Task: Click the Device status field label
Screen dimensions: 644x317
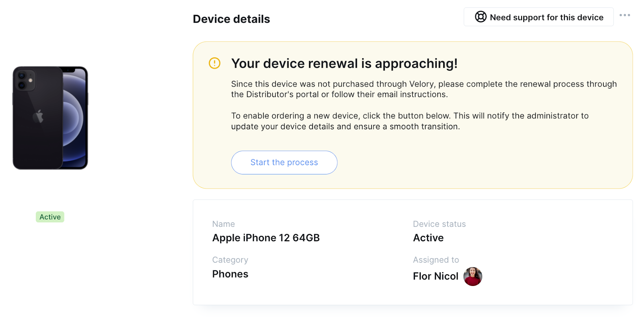Action: [439, 224]
